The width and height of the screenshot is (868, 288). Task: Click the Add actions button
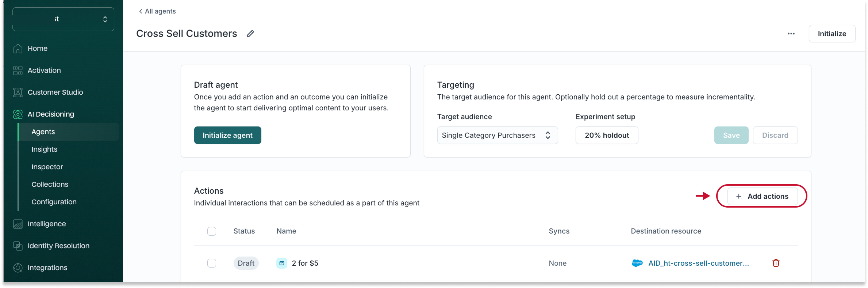pyautogui.click(x=762, y=196)
